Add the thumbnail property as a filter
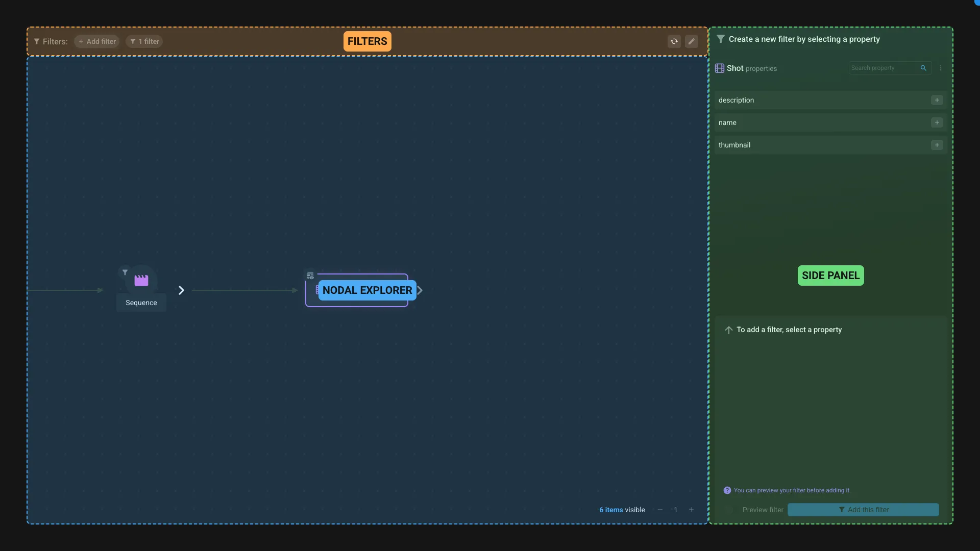The height and width of the screenshot is (551, 980). (x=937, y=145)
